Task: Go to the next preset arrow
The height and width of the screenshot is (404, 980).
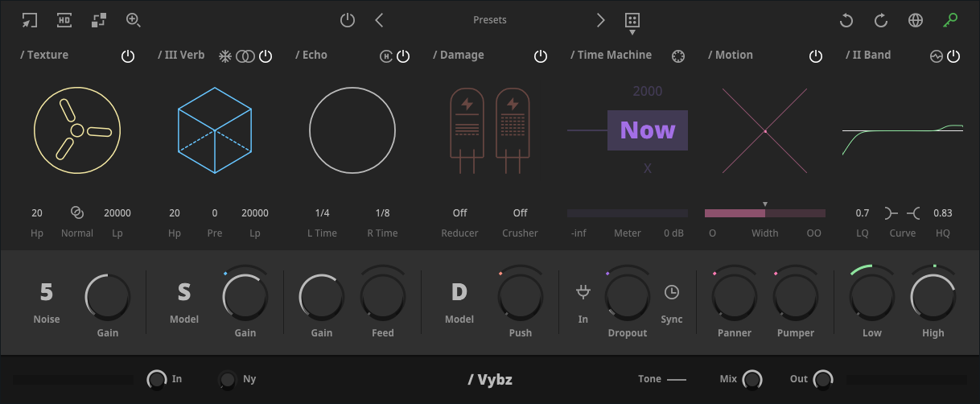Action: click(600, 20)
